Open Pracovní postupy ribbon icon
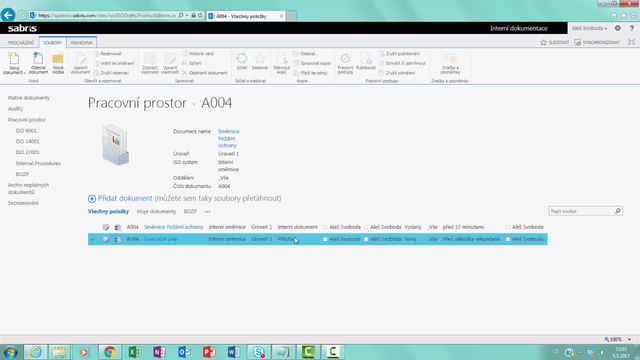This screenshot has width=640, height=360. click(x=345, y=63)
